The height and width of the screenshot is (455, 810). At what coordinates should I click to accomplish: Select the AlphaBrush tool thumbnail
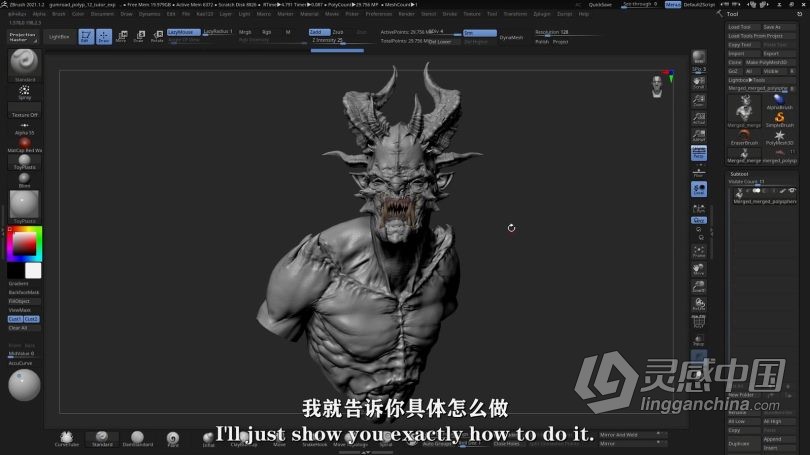779,102
